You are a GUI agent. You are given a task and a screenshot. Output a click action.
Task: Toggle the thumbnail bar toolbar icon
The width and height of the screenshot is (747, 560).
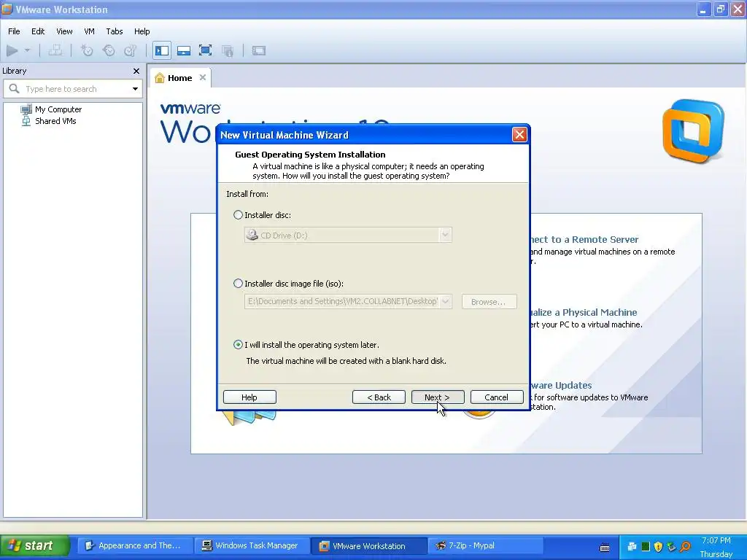tap(183, 50)
